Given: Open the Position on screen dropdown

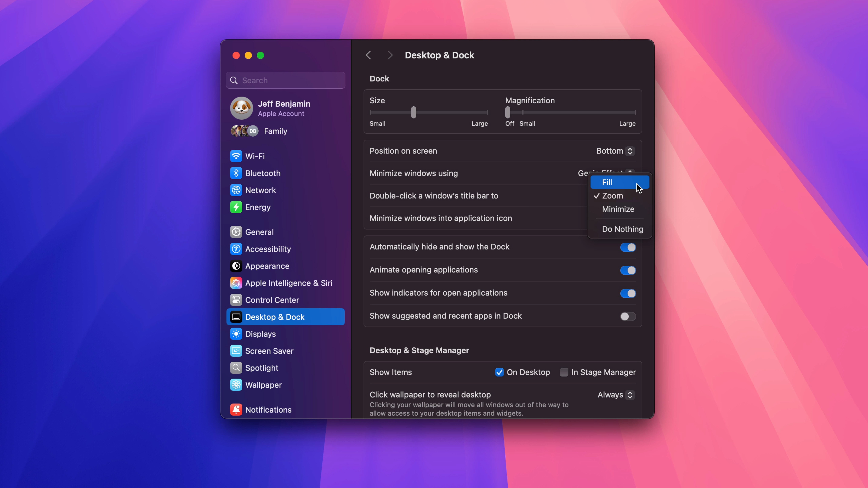Looking at the screenshot, I should point(615,151).
